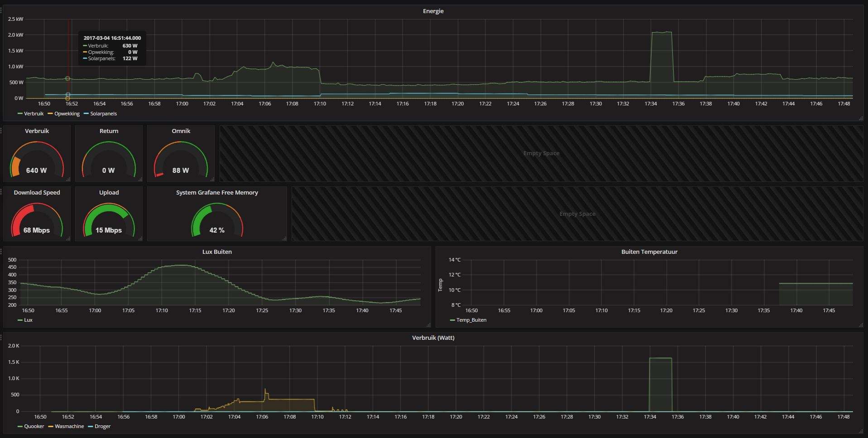
Task: Grab the resize corner of the Omnik panel
Action: [212, 179]
